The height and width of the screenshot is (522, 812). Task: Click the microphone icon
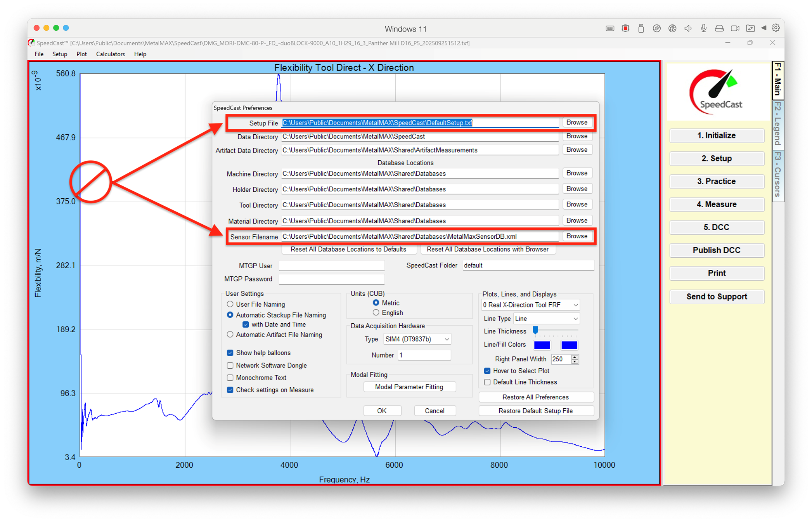[703, 28]
